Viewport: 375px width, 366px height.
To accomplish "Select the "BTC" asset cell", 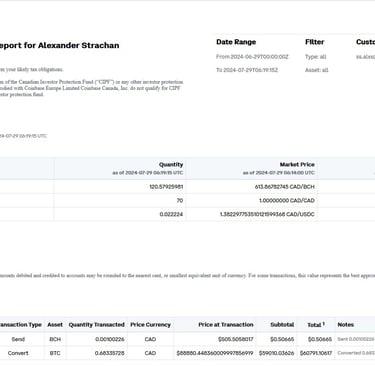I will point(55,353).
